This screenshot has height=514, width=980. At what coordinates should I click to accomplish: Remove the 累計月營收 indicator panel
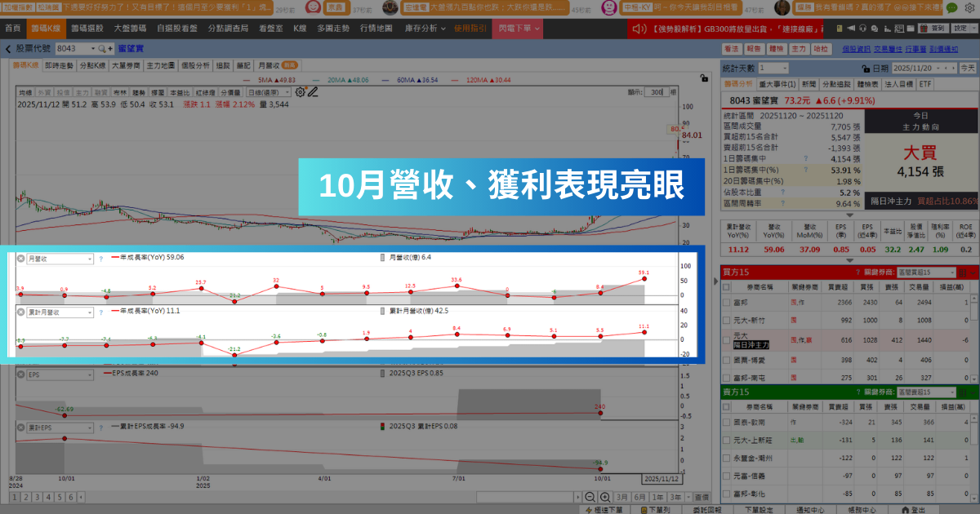(21, 312)
